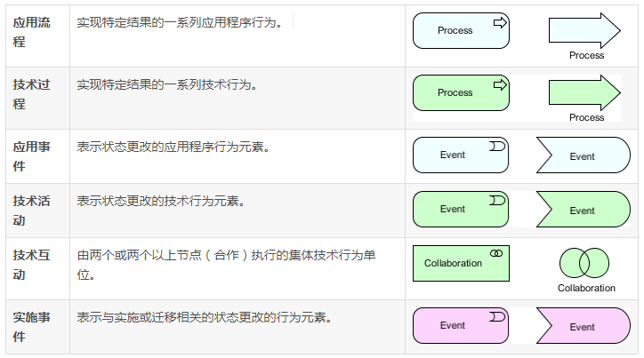This screenshot has height=358, width=644.
Task: Click the light-blue Process arrow shape
Action: coord(584,30)
